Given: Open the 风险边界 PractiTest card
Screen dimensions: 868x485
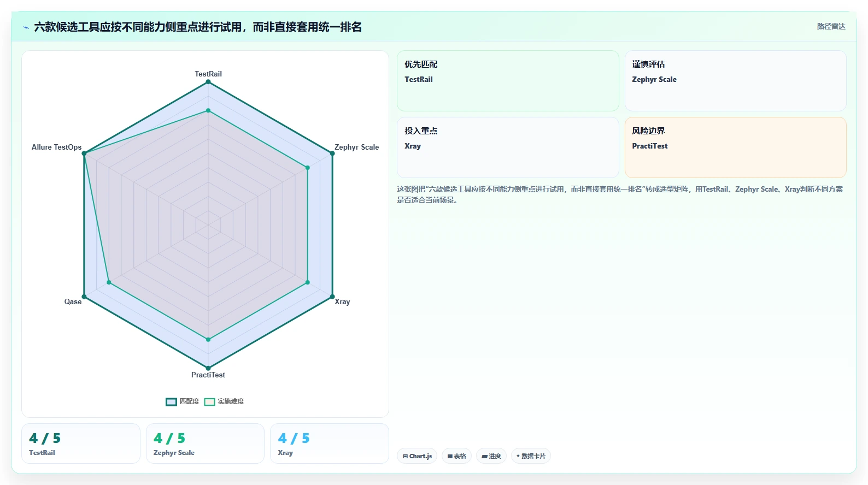Looking at the screenshot, I should coord(736,147).
